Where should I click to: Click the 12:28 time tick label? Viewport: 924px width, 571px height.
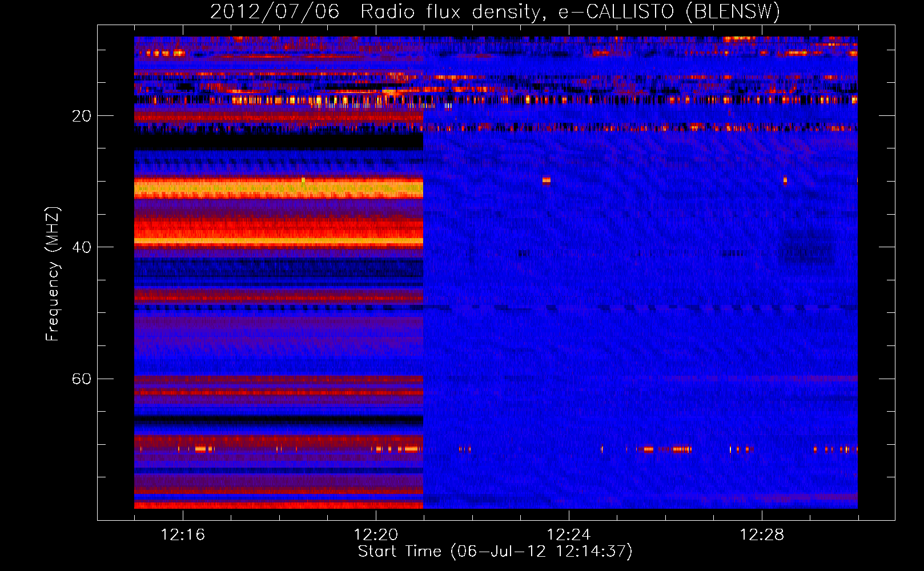[x=762, y=534]
